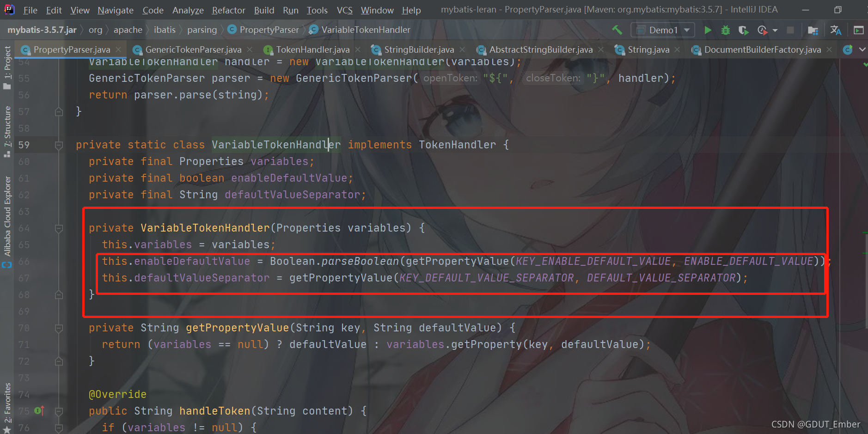Switch to AbstractStringBuilder.java tab

pyautogui.click(x=541, y=49)
